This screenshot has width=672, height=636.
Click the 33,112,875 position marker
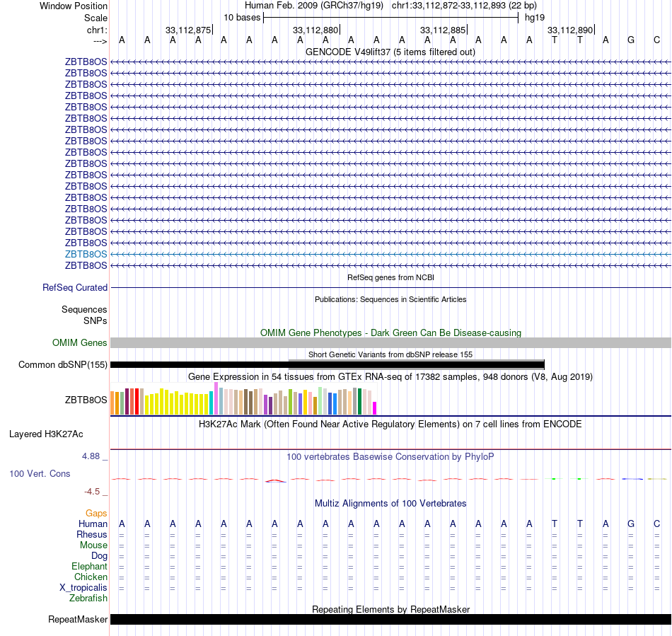point(189,30)
